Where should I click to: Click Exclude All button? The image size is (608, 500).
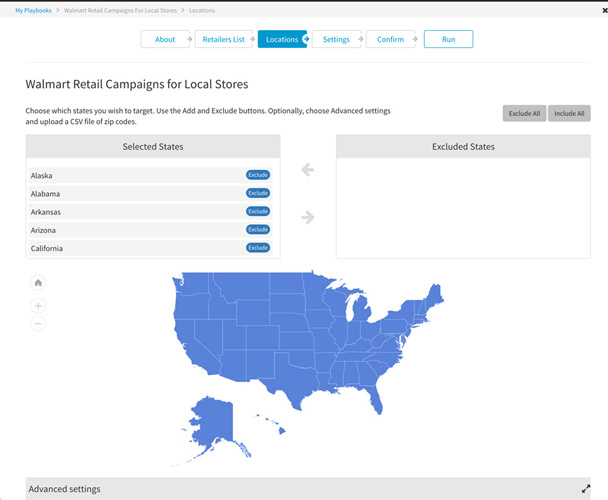click(x=524, y=113)
